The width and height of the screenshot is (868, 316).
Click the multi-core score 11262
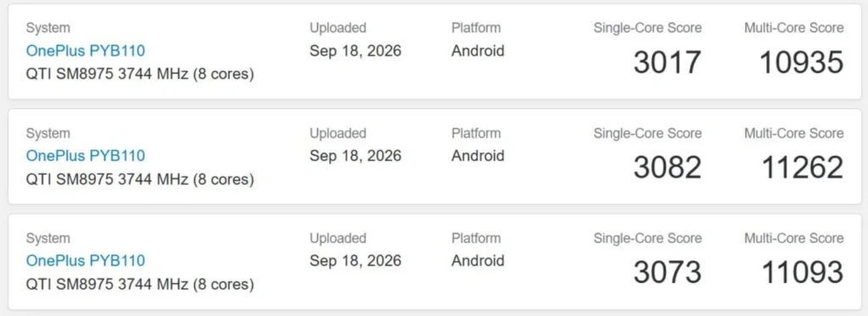click(x=803, y=168)
